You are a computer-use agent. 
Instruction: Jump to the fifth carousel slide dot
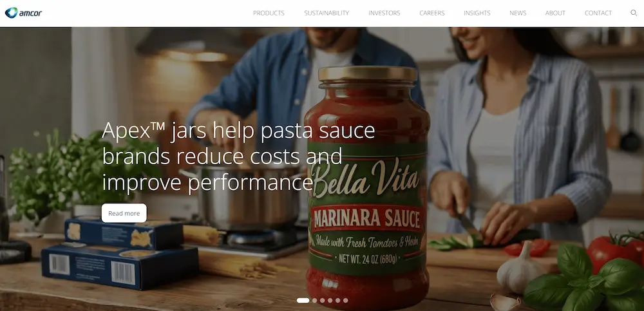click(337, 300)
